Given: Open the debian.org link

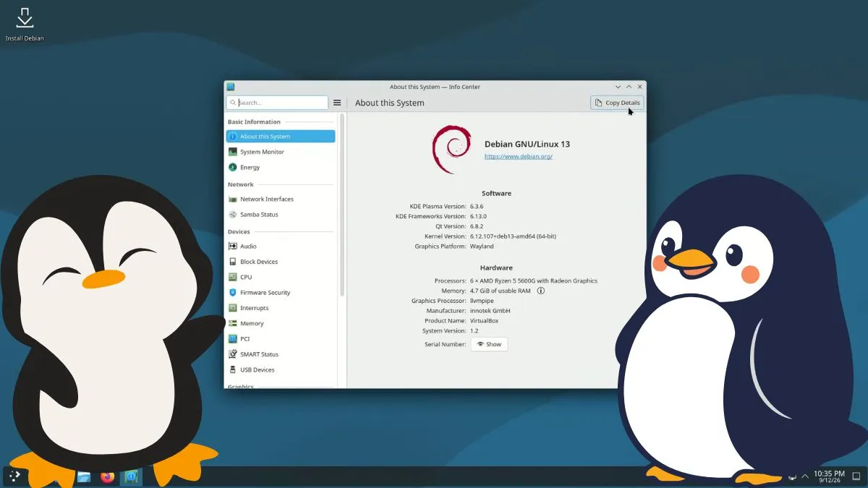Looking at the screenshot, I should tap(519, 156).
